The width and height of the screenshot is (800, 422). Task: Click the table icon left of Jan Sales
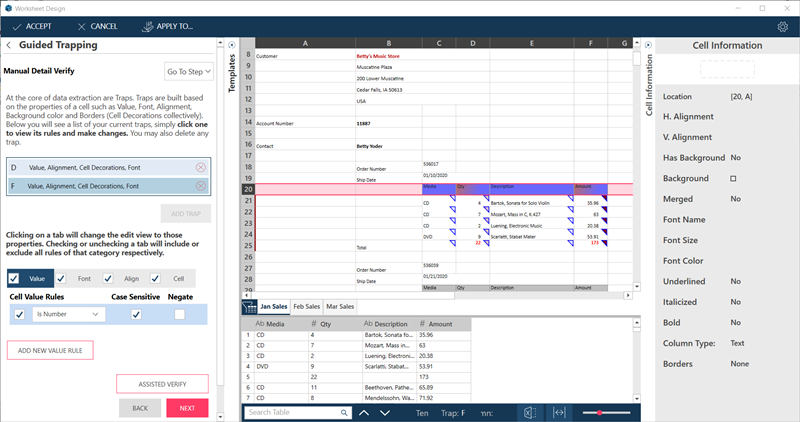[249, 306]
